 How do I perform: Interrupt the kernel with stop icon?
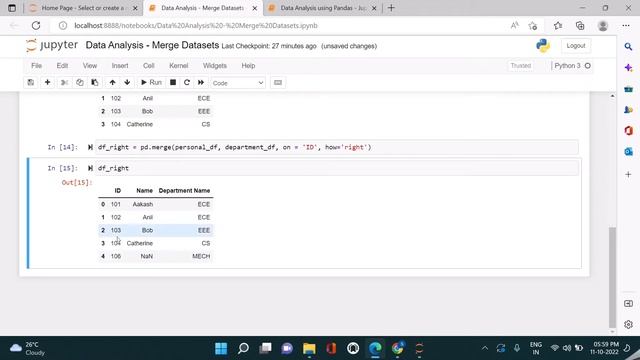coord(173,82)
